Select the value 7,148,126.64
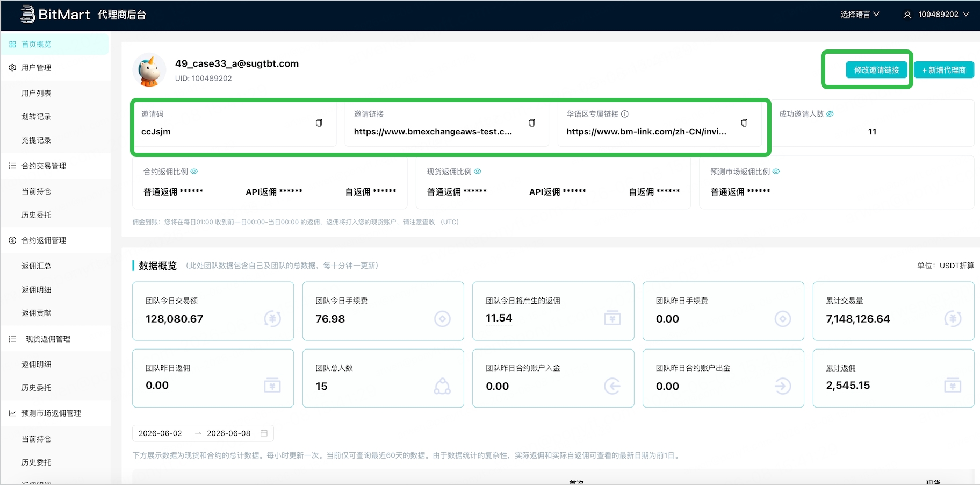 858,319
